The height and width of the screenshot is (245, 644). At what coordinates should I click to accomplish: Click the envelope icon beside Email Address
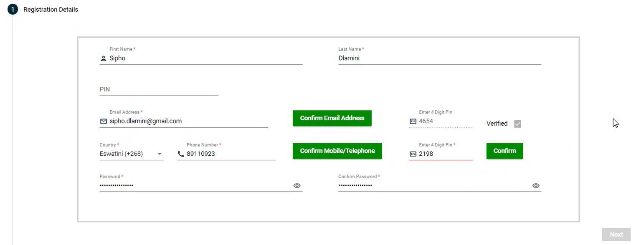click(104, 121)
